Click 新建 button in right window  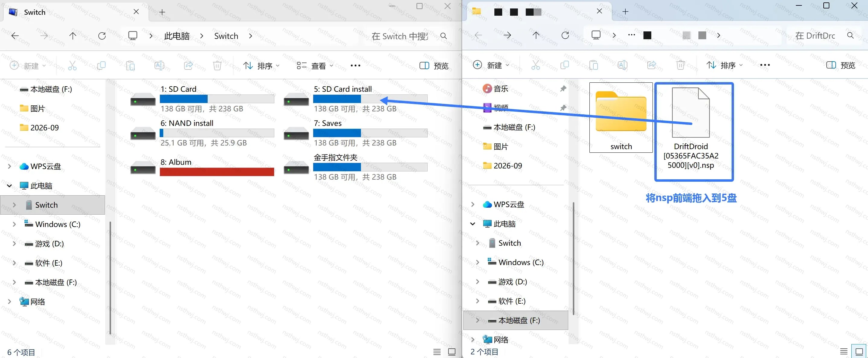(491, 65)
